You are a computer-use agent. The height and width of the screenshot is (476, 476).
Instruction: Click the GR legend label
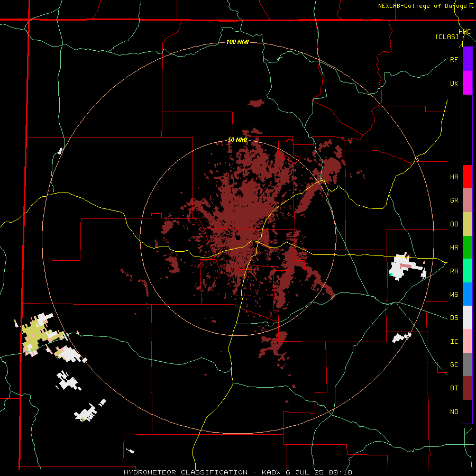pos(454,200)
